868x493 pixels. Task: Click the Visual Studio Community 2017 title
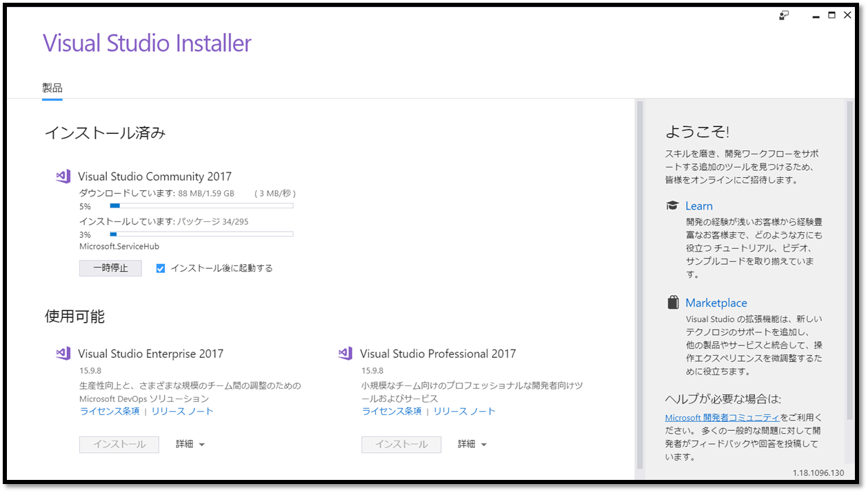tap(155, 177)
